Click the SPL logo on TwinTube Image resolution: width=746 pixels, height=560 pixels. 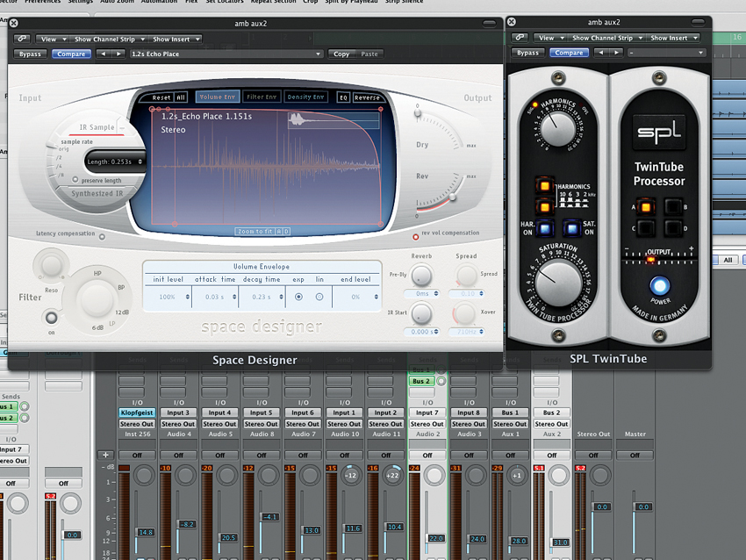659,132
